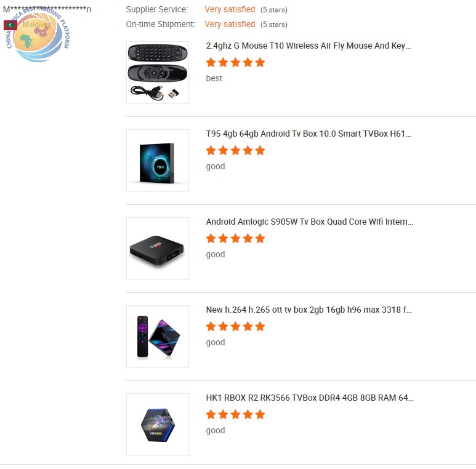
Task: Click the 2.4ghz G Mouse T10 product title
Action: point(308,46)
